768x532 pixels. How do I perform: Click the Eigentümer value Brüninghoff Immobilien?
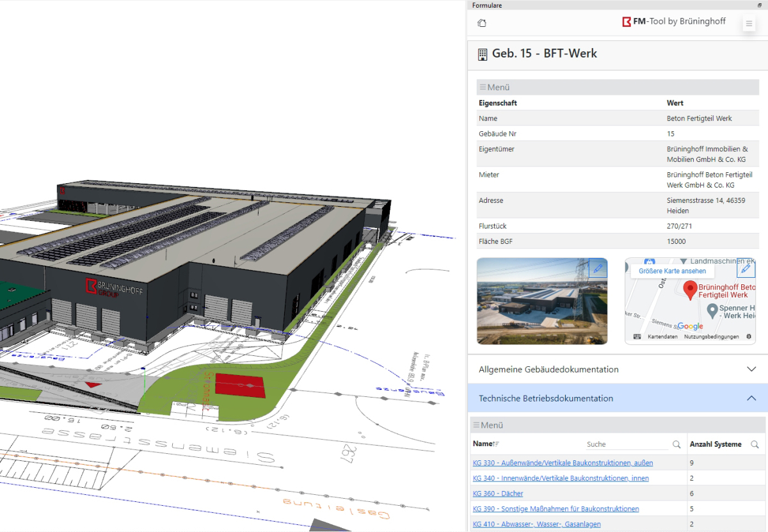pos(707,154)
